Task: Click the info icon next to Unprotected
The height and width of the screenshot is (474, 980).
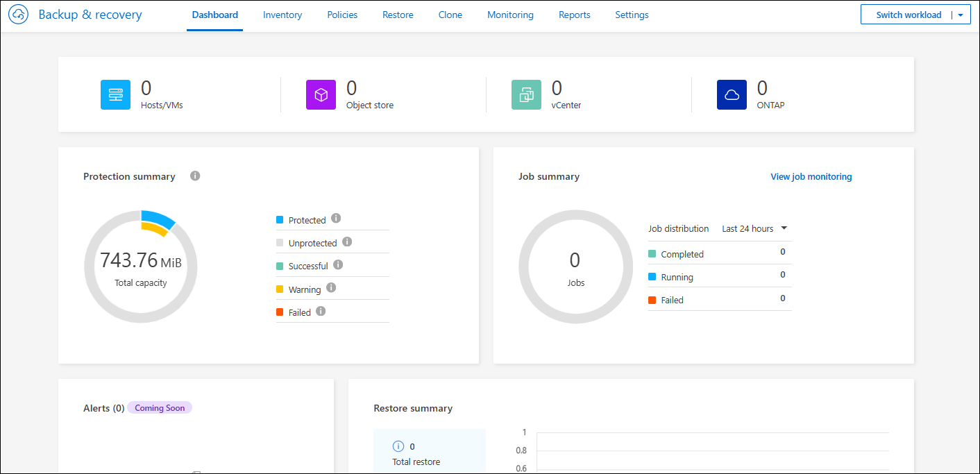Action: (x=347, y=242)
